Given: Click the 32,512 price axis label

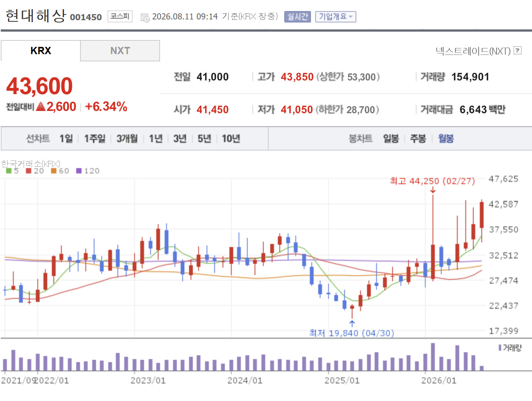Looking at the screenshot, I should (503, 255).
